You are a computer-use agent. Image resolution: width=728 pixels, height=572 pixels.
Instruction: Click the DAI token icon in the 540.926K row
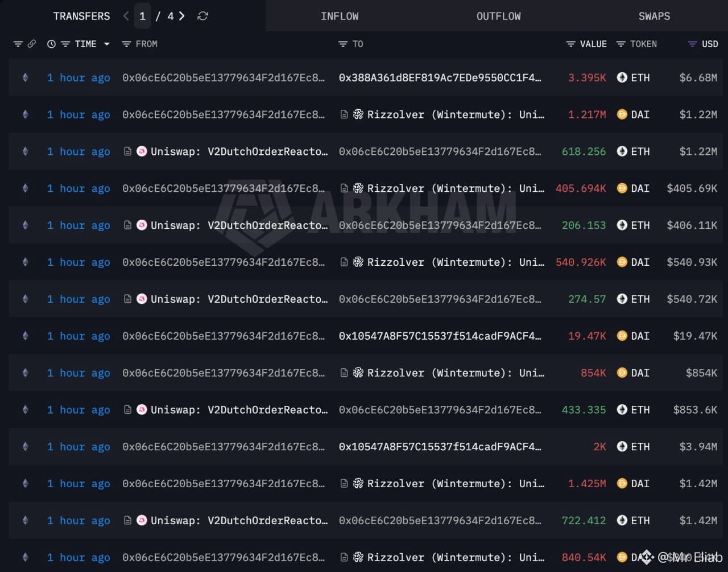(622, 262)
